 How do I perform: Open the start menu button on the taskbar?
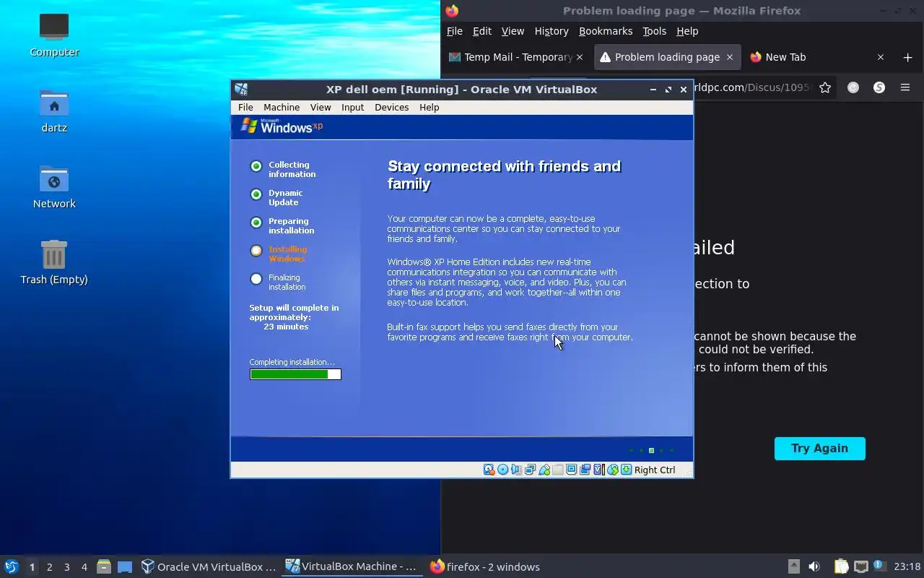pos(11,566)
